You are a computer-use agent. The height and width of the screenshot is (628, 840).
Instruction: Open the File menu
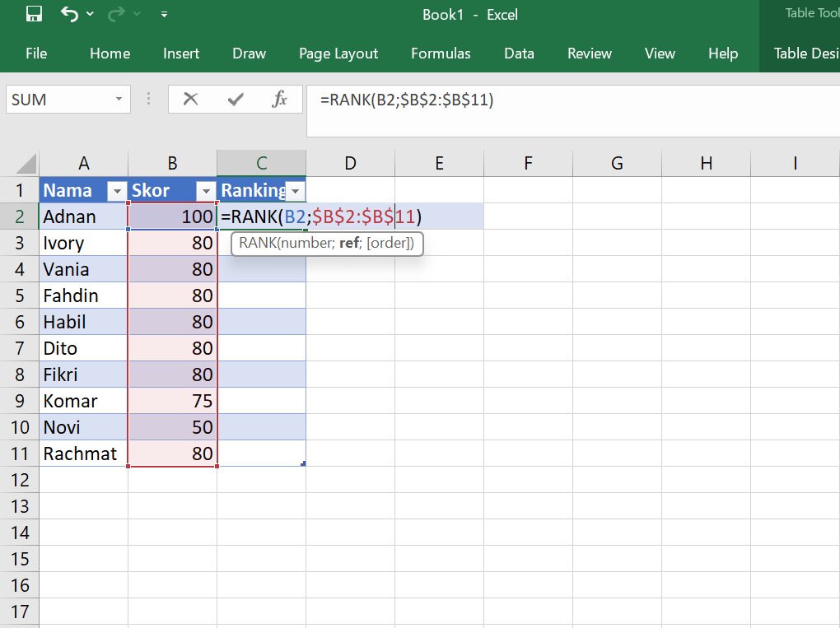tap(36, 53)
